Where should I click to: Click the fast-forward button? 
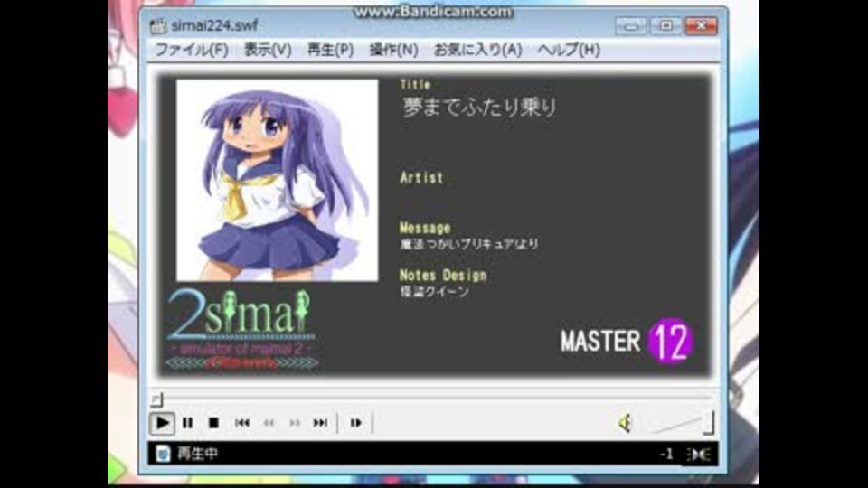(295, 423)
